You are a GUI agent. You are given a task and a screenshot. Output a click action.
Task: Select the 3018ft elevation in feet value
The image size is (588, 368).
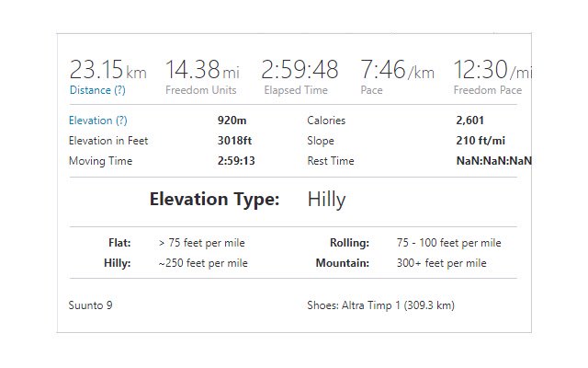[x=235, y=141]
